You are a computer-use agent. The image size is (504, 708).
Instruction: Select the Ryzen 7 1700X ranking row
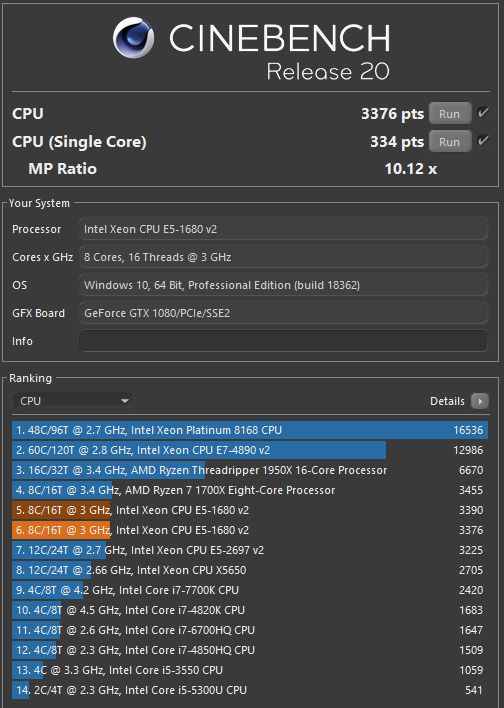coord(250,490)
